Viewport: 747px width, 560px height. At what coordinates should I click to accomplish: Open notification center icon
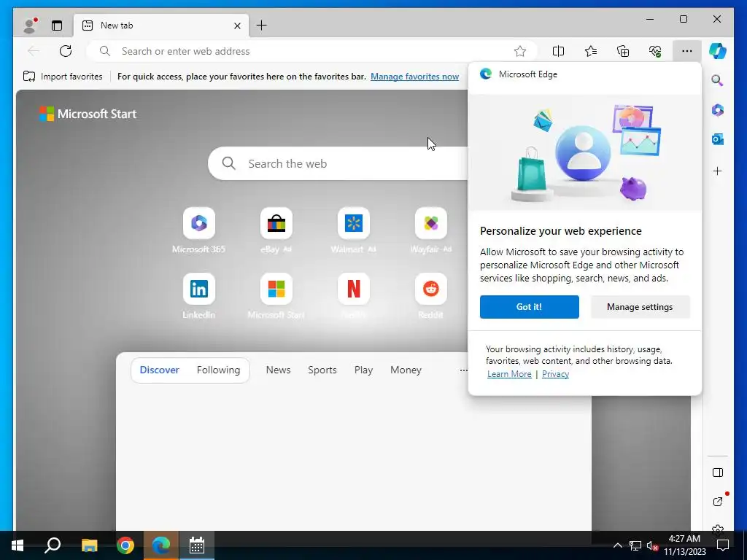[x=723, y=545]
